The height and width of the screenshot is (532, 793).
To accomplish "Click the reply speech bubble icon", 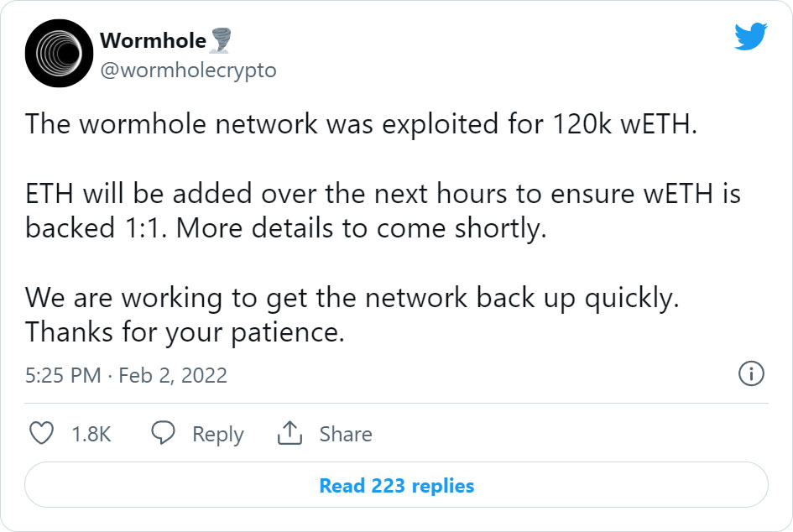I will point(163,433).
